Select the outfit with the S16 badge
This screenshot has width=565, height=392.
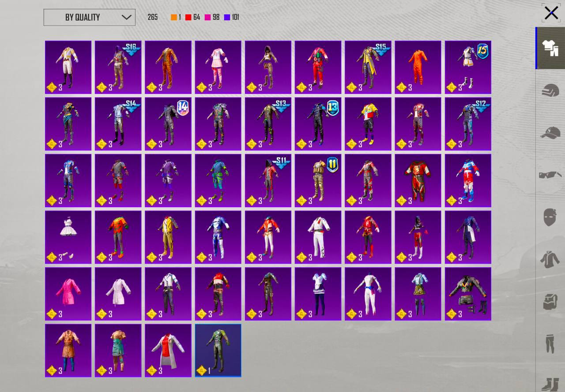118,67
